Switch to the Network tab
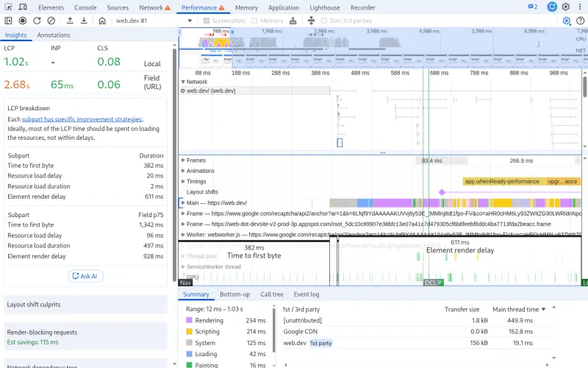This screenshot has width=588, height=368. coord(154,7)
